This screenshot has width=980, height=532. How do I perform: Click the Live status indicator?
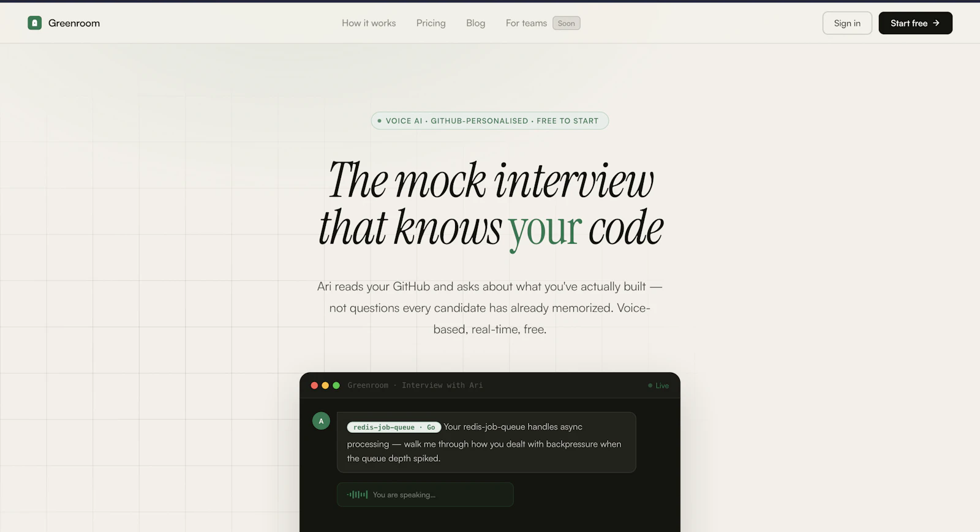pos(658,386)
